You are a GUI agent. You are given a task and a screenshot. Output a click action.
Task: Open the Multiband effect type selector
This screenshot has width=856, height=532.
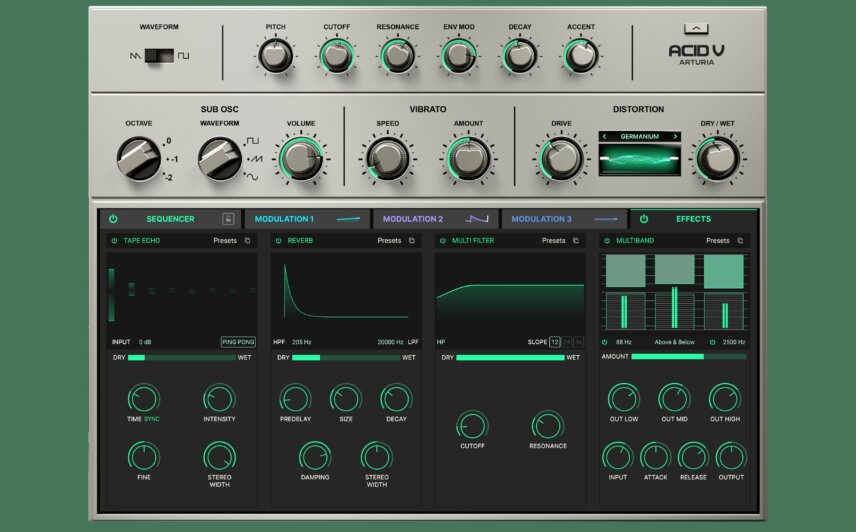(x=635, y=241)
